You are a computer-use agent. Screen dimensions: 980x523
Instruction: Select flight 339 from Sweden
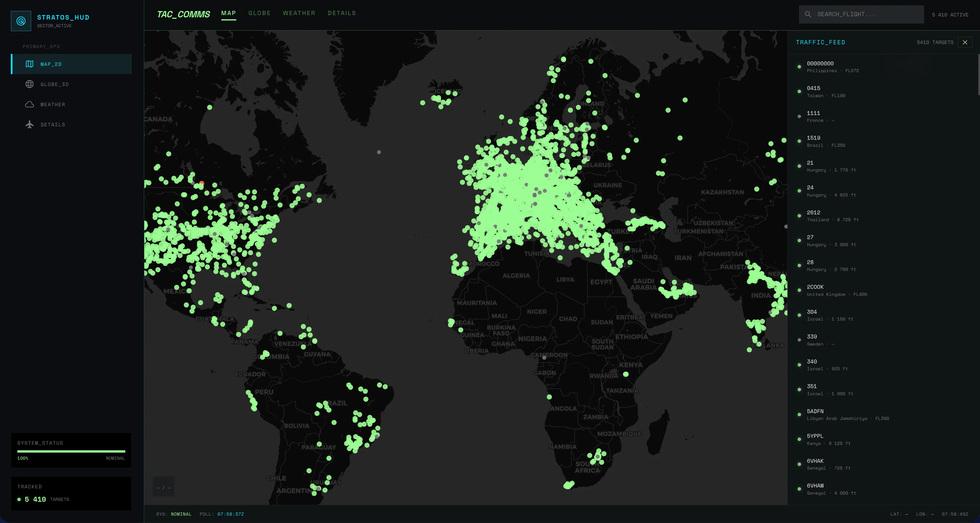point(883,340)
